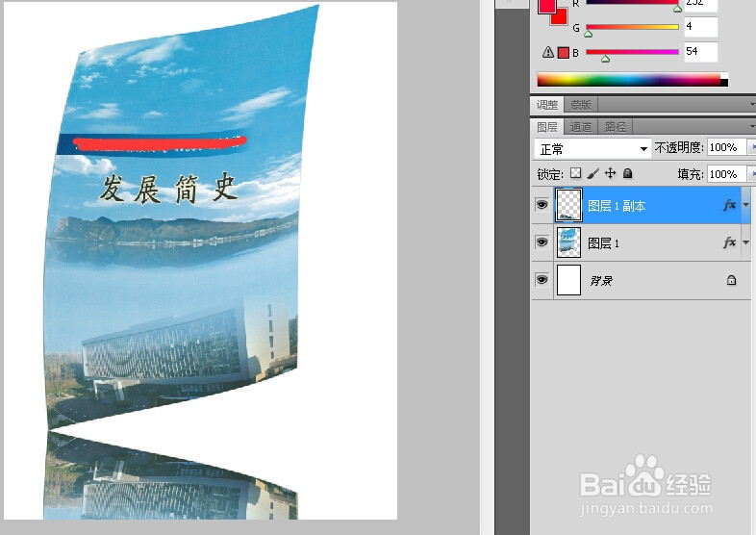756x535 pixels.
Task: Open the 蒙版 panel tab
Action: click(x=581, y=104)
